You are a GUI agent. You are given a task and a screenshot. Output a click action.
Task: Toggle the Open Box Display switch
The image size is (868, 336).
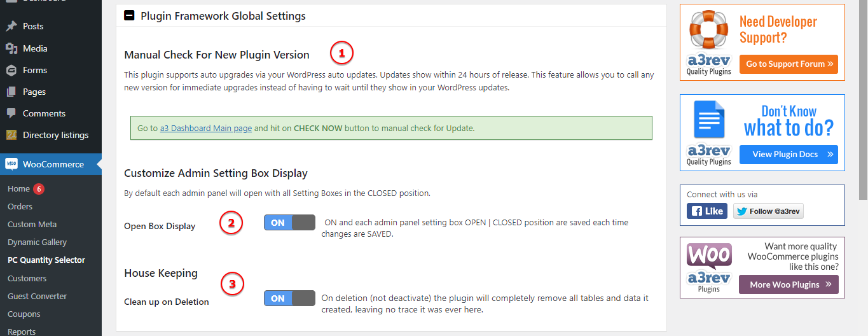[x=289, y=223]
